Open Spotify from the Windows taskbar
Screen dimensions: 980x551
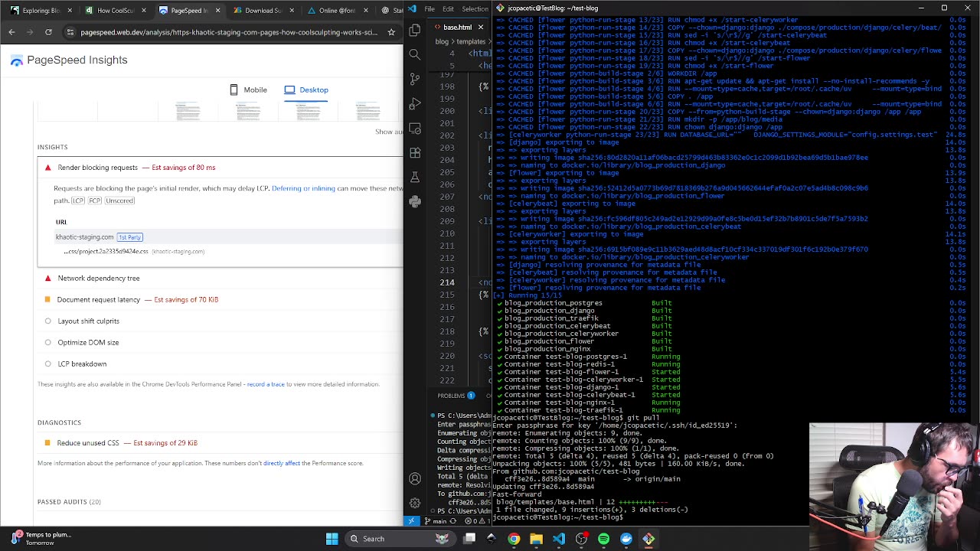click(x=603, y=539)
